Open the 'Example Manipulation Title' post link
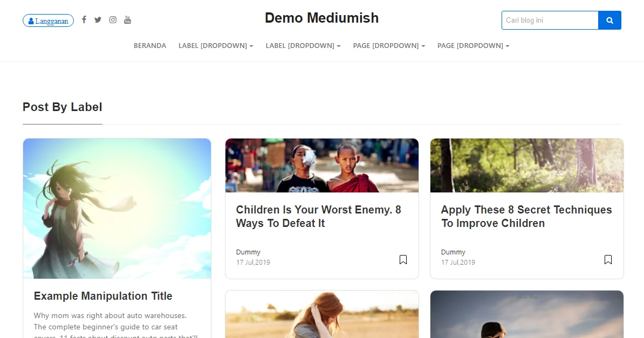The width and height of the screenshot is (644, 338). point(103,296)
